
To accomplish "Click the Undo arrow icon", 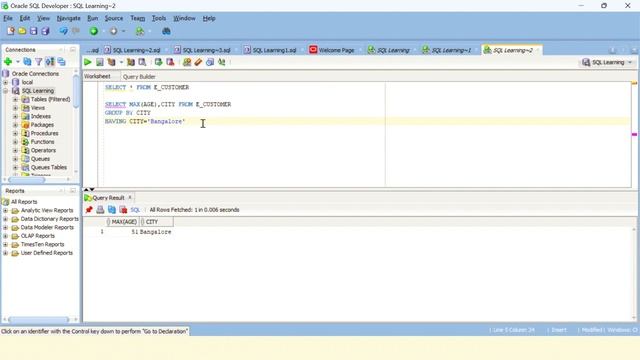I will 63,31.
